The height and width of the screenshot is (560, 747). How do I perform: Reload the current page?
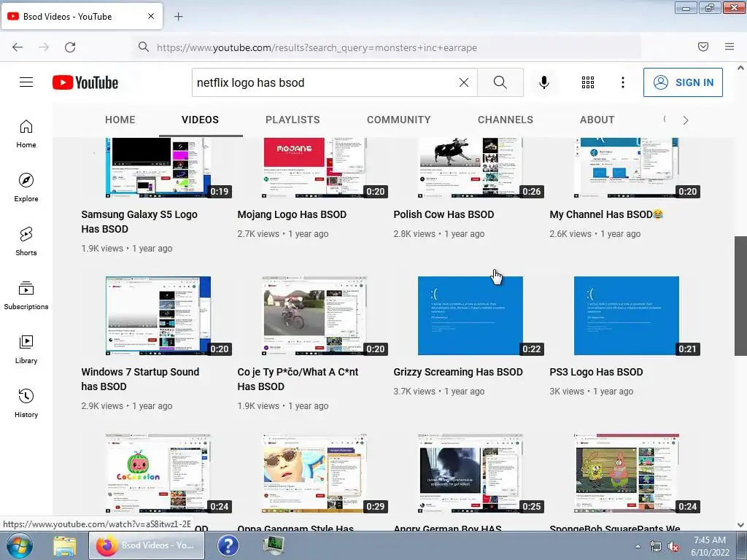[70, 47]
